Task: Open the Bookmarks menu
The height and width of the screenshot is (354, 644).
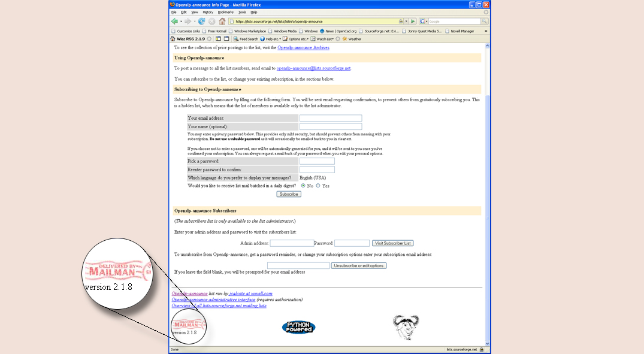Action: pos(225,13)
